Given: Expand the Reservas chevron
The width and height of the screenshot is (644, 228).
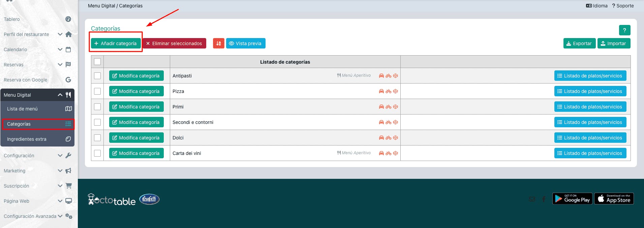Looking at the screenshot, I should point(60,65).
